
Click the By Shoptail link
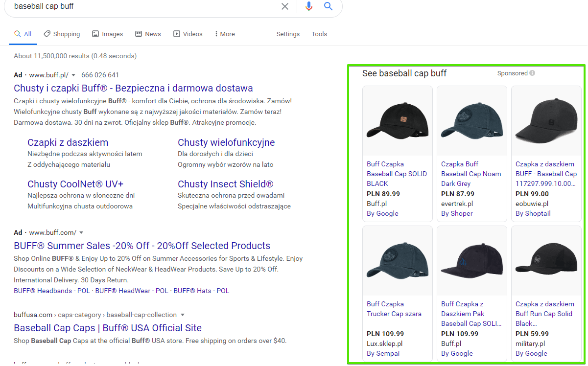[533, 213]
